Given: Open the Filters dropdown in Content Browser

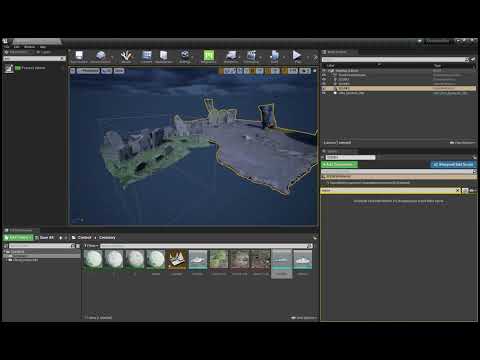Looking at the screenshot, I should [91, 246].
